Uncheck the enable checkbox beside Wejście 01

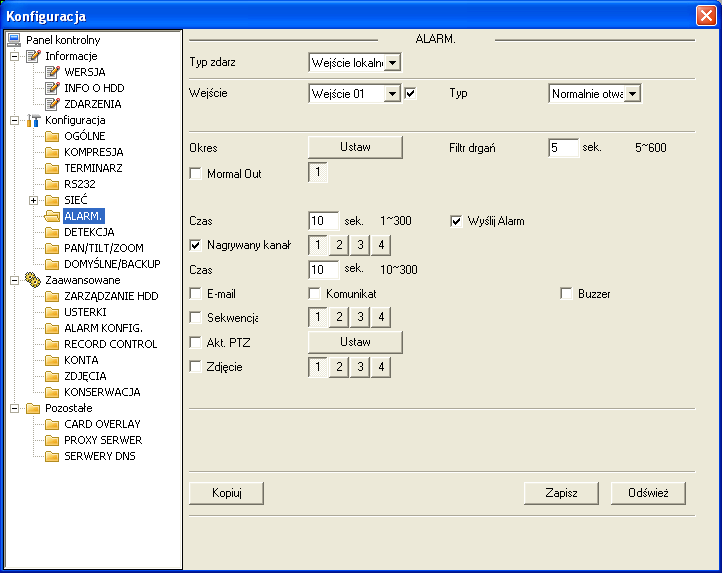(411, 94)
